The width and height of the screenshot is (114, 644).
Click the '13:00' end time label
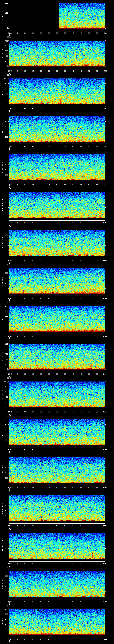point(105,336)
